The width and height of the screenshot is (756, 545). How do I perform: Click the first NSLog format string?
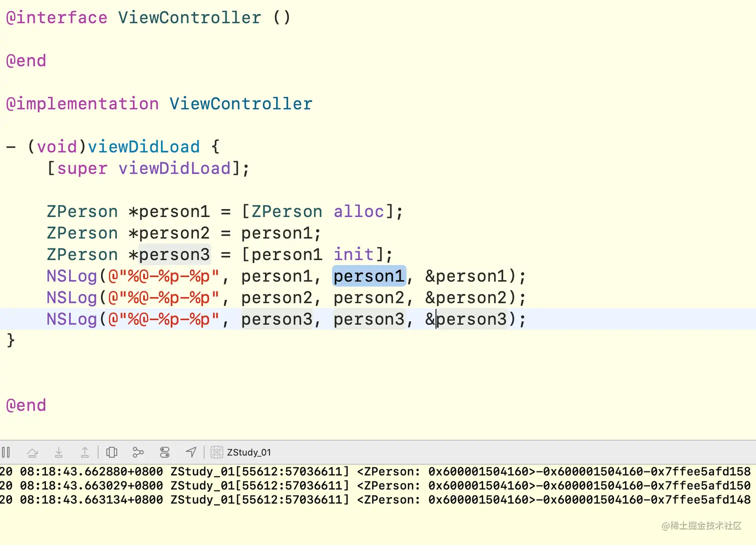click(163, 276)
